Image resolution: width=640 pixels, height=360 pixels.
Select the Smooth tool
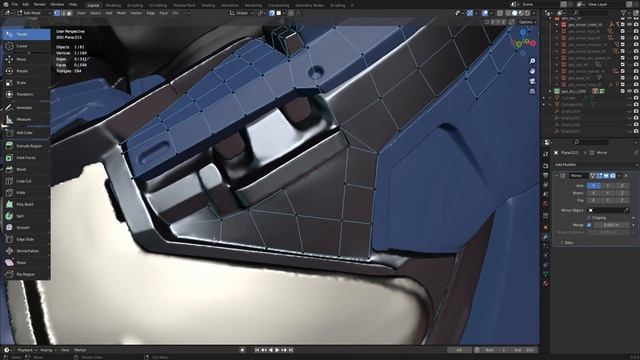26,227
